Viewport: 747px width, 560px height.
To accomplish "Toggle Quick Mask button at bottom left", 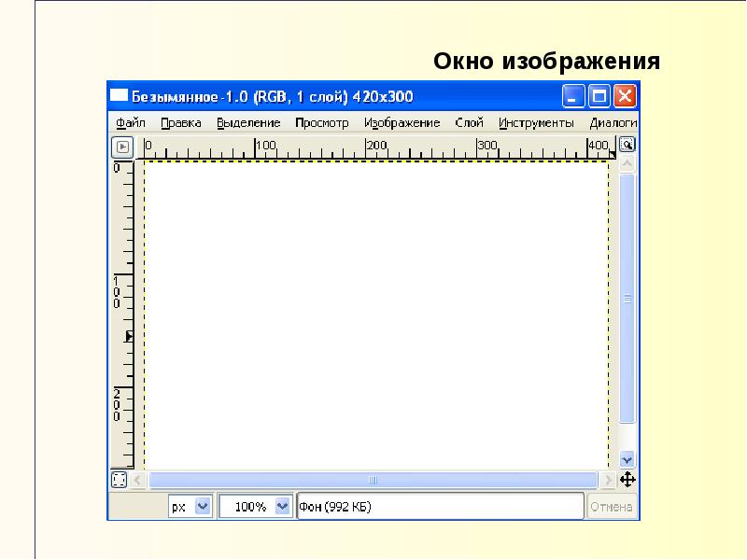I will pos(120,480).
